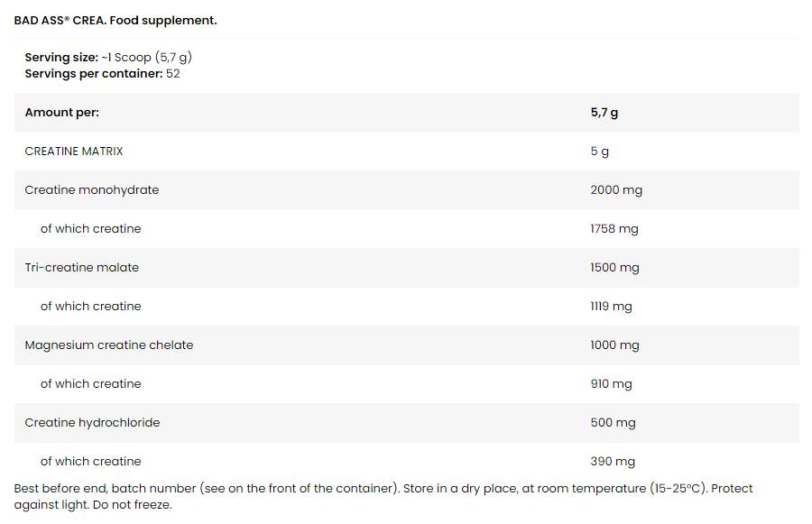The image size is (812, 524).
Task: Select the Tri-creatine malate row label
Action: (x=81, y=268)
